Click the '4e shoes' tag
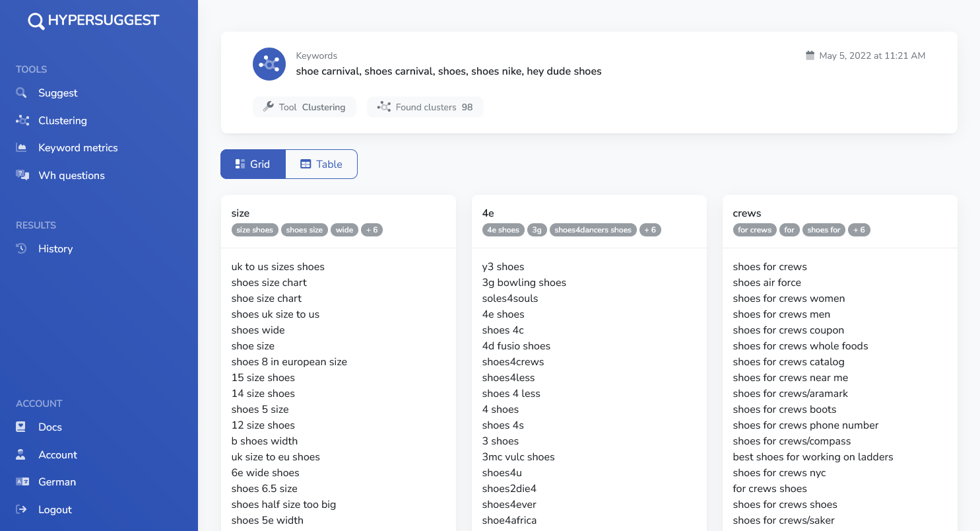Screen dimensions: 980x531 click(x=504, y=230)
